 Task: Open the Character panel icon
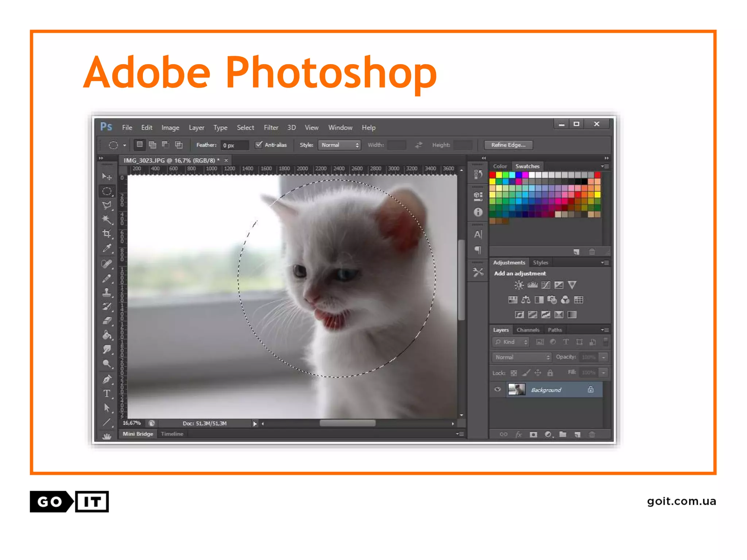point(478,234)
